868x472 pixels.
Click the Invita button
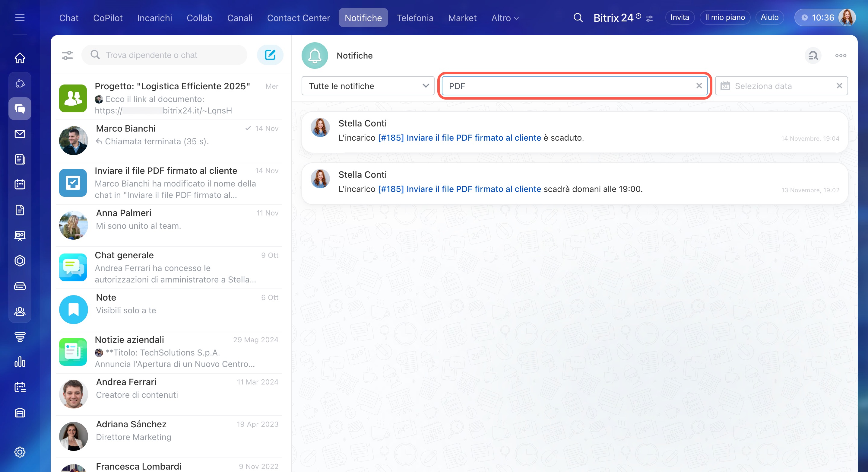(x=679, y=18)
